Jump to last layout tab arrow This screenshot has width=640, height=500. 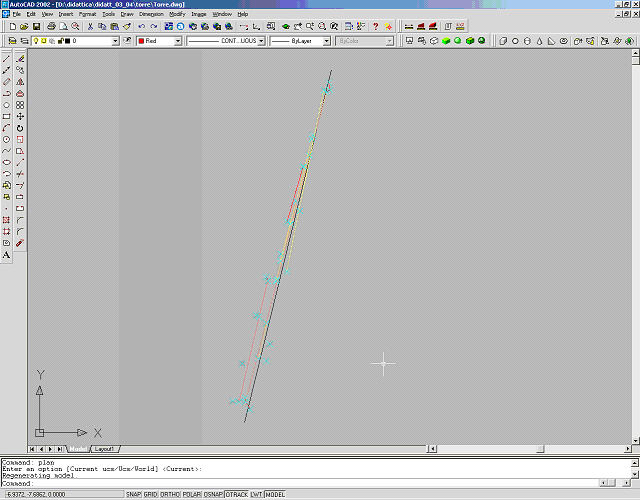click(x=60, y=449)
